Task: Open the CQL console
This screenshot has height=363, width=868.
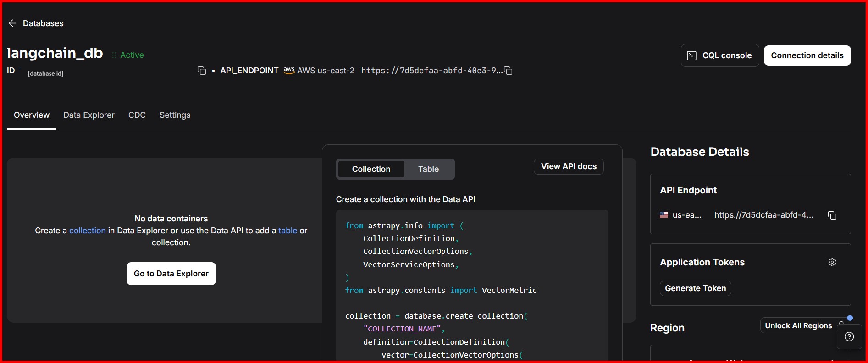Action: coord(720,55)
